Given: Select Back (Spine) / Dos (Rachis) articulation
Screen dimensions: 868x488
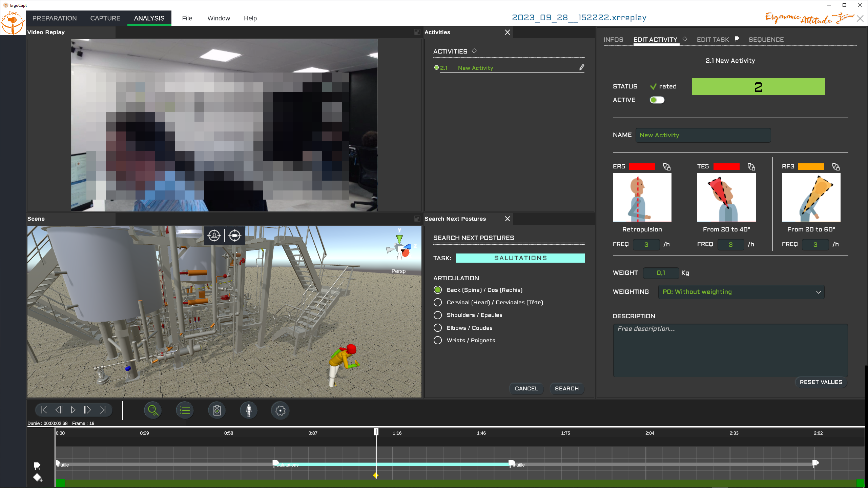Looking at the screenshot, I should (x=438, y=290).
